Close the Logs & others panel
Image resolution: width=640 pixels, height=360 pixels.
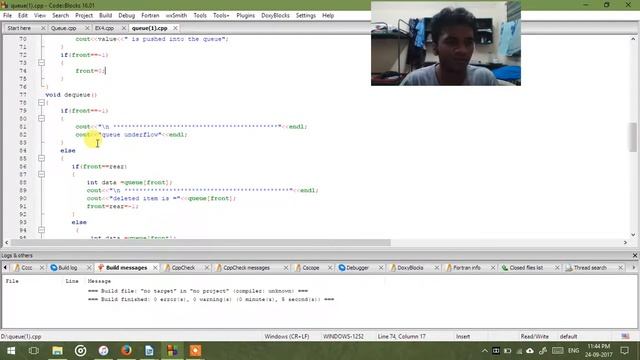[635, 256]
